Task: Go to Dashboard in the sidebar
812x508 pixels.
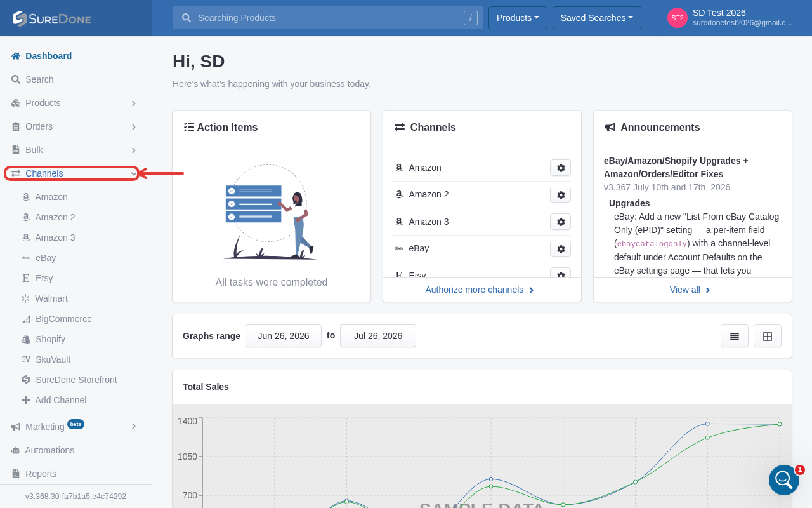Action: [x=48, y=56]
